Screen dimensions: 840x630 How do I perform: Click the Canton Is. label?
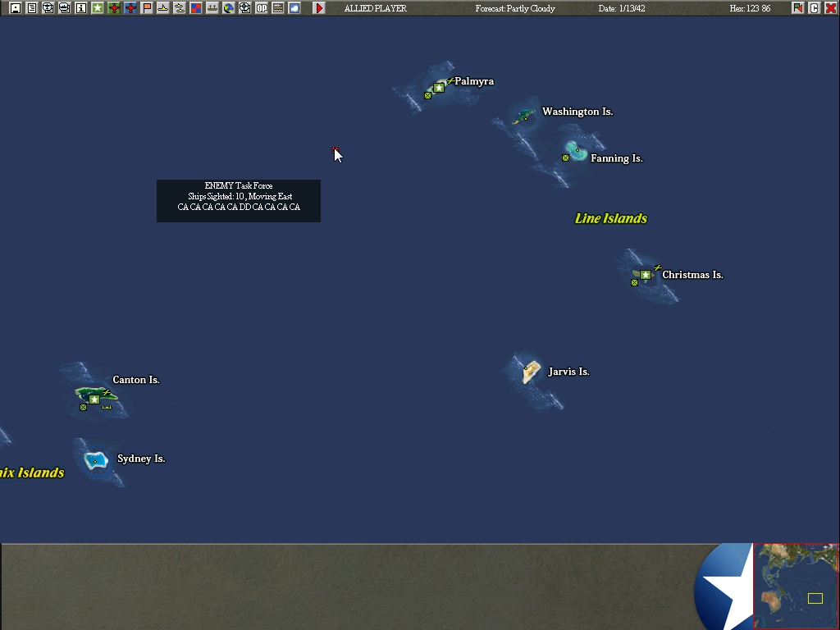136,380
